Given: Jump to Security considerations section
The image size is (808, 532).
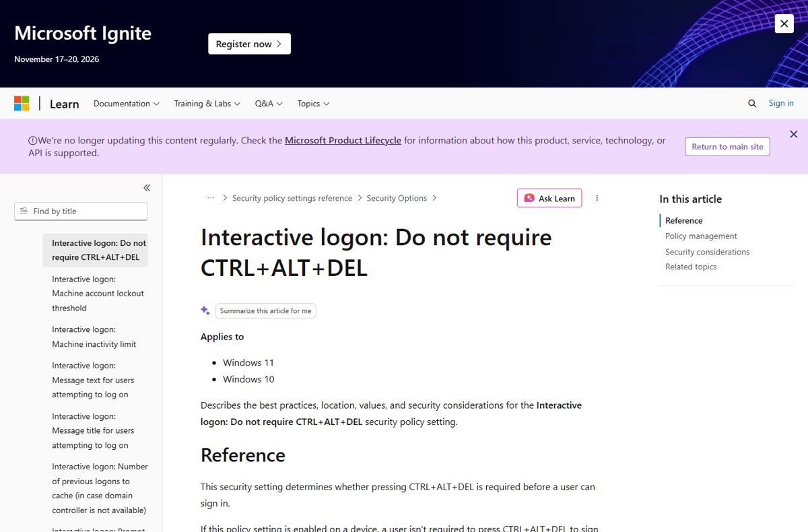Looking at the screenshot, I should (x=707, y=252).
